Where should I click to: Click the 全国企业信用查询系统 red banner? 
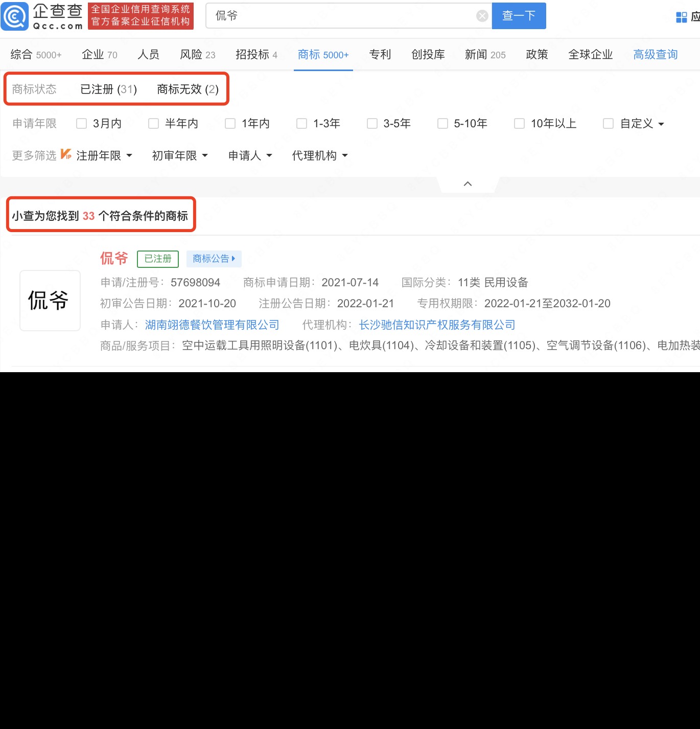tap(141, 16)
